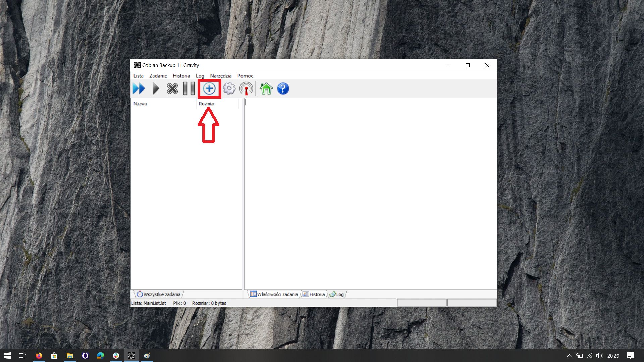Open Options via gear icon
Screen dimensions: 644x362
(229, 89)
